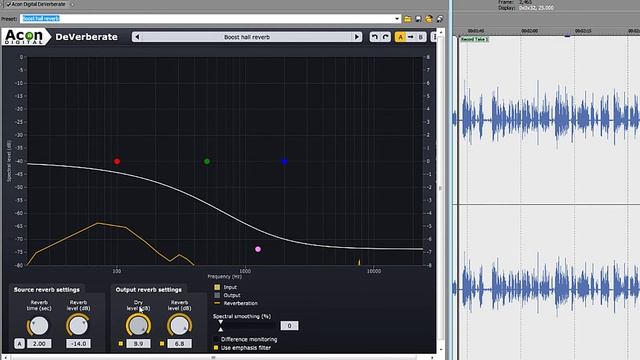This screenshot has width=640, height=360.
Task: Click the blue marker on timeline ruler
Action: coord(567,36)
